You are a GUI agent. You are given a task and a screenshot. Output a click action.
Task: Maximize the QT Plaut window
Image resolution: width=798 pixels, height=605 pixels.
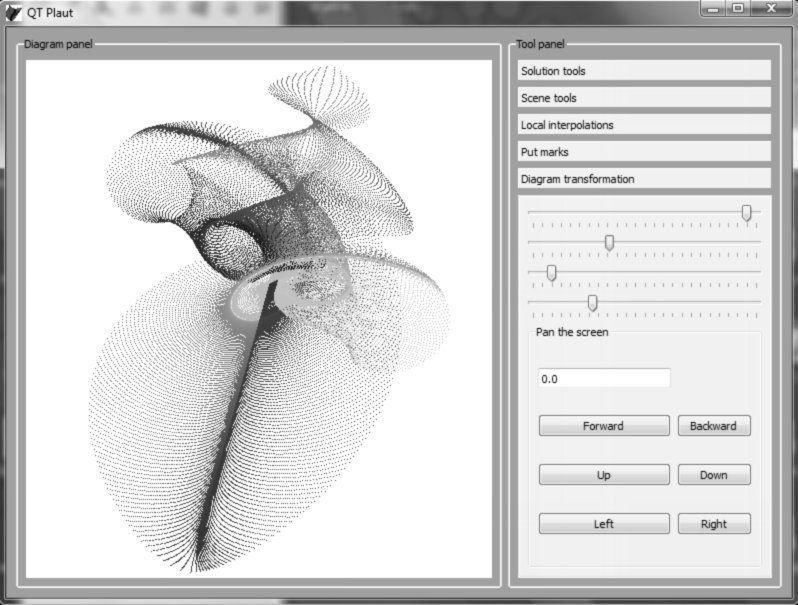[x=738, y=8]
